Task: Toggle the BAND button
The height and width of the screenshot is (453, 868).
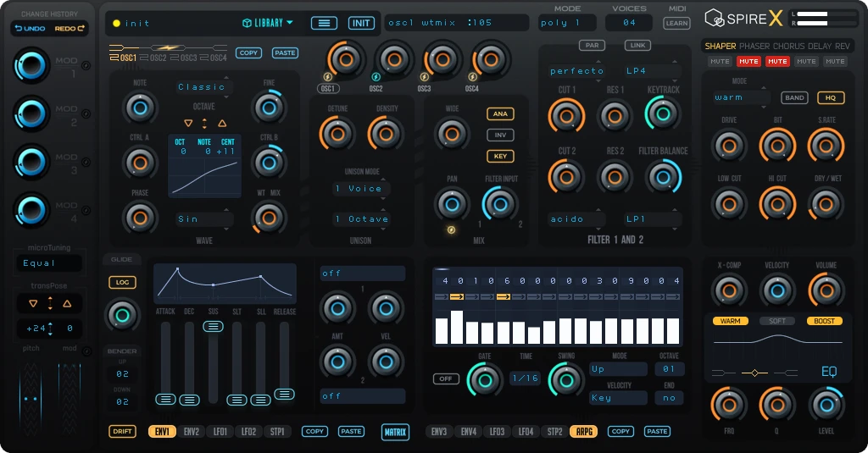Action: [x=794, y=98]
